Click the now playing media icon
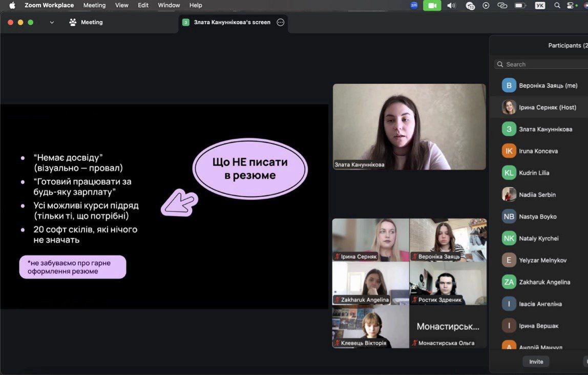Screen dimensions: 588x375 pyautogui.click(x=486, y=6)
